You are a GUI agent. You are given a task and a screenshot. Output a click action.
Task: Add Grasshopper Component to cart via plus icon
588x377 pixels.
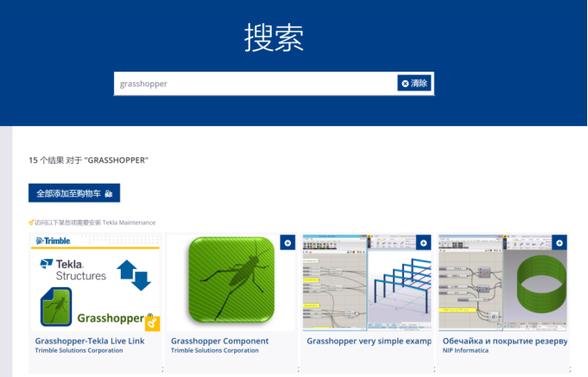[288, 242]
